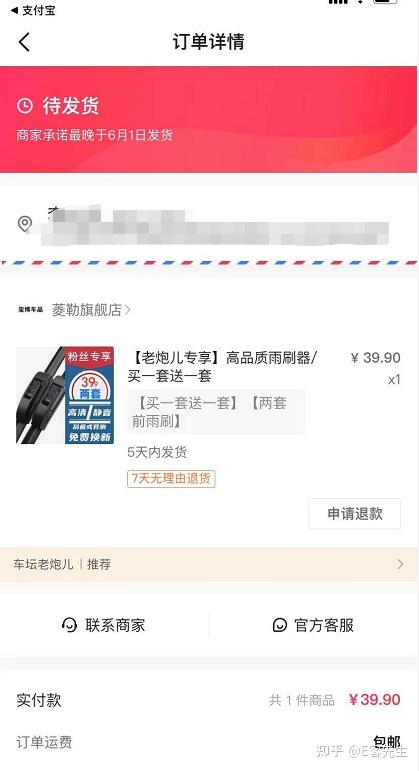419x771 pixels.
Task: Tap the 买一套送一套 specification box
Action: [216, 412]
